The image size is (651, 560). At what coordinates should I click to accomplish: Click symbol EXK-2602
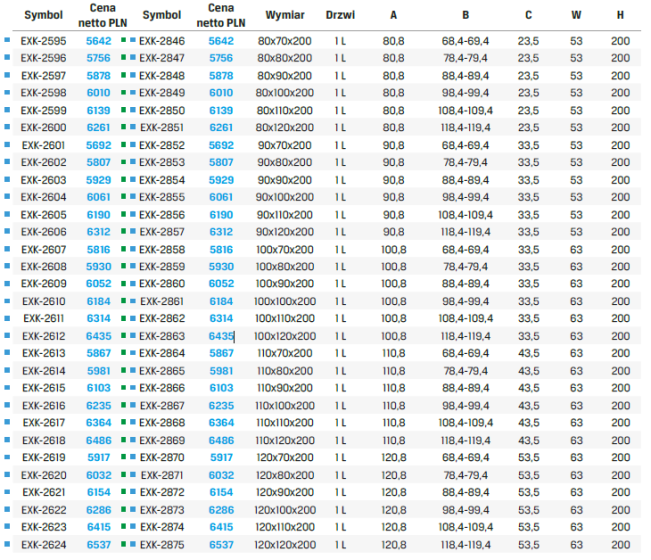coord(43,163)
